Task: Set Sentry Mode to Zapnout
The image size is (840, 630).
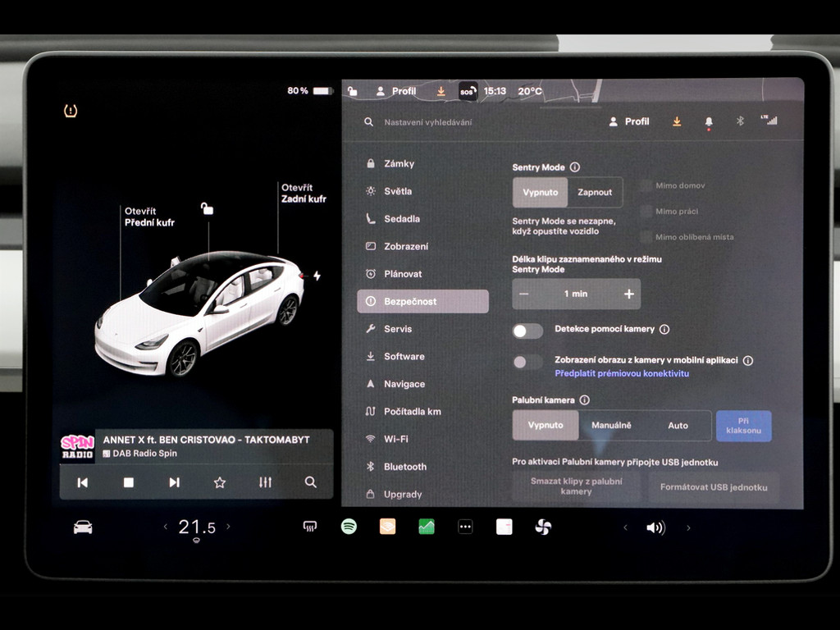Action: coord(595,192)
